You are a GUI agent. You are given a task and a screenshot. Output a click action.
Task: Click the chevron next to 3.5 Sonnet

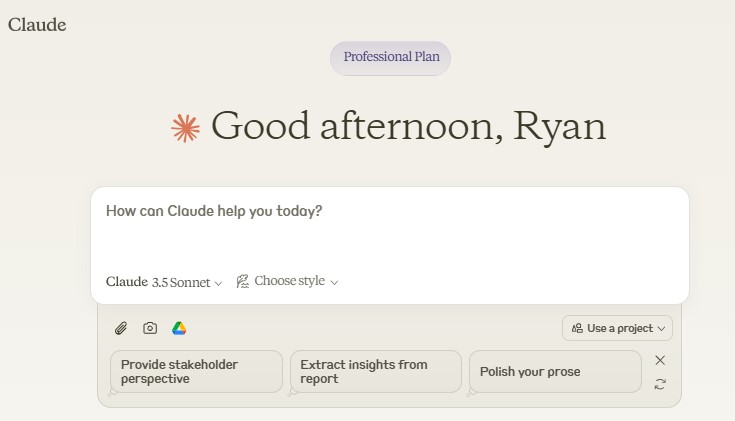tap(219, 283)
